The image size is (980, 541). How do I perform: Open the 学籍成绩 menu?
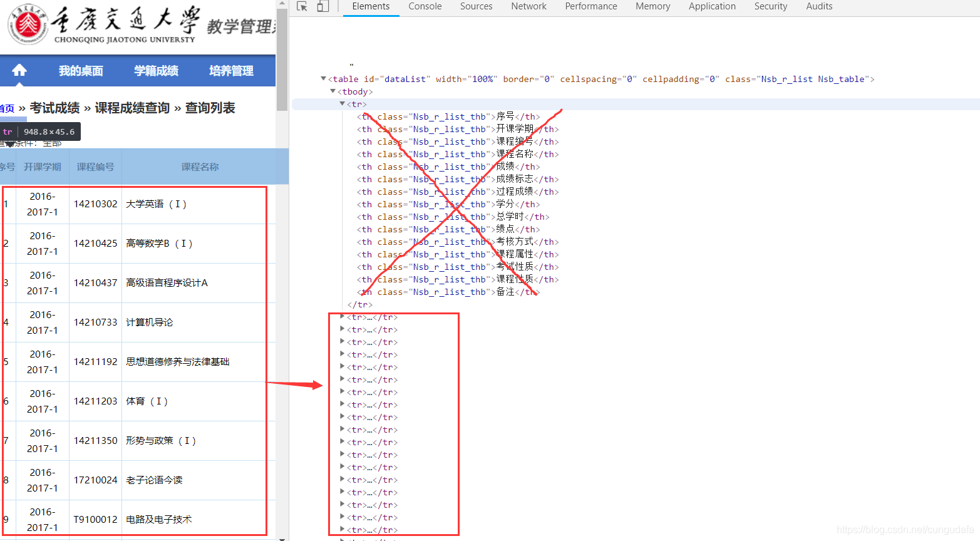coord(156,71)
